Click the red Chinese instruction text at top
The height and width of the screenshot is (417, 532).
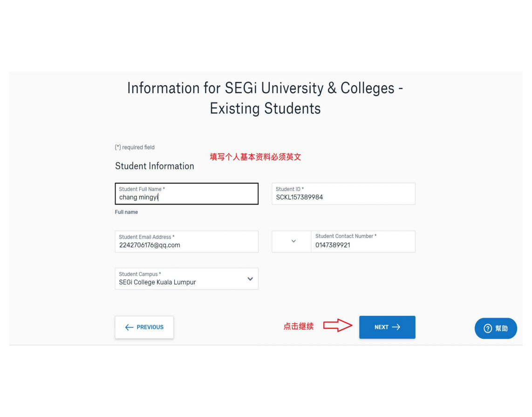click(x=255, y=157)
